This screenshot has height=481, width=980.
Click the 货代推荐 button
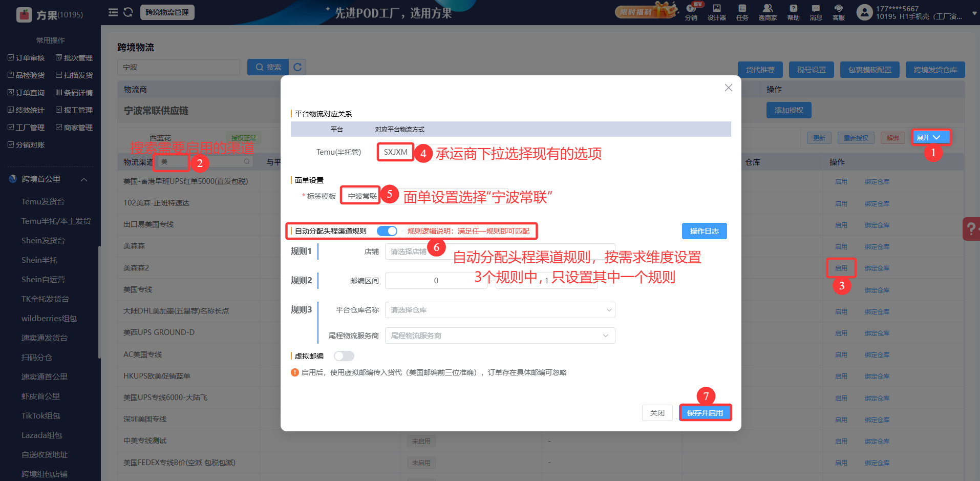pyautogui.click(x=760, y=70)
